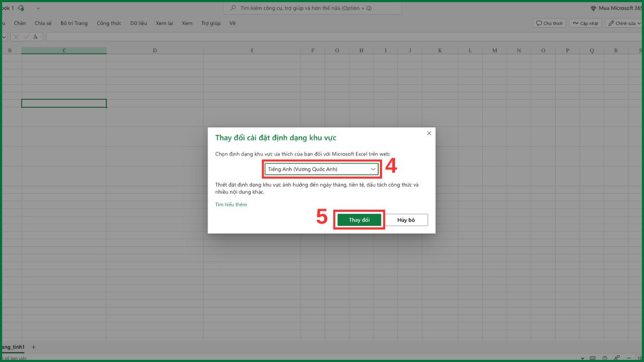Add a new sheet with the plus icon
The image size is (644, 362).
tap(33, 347)
